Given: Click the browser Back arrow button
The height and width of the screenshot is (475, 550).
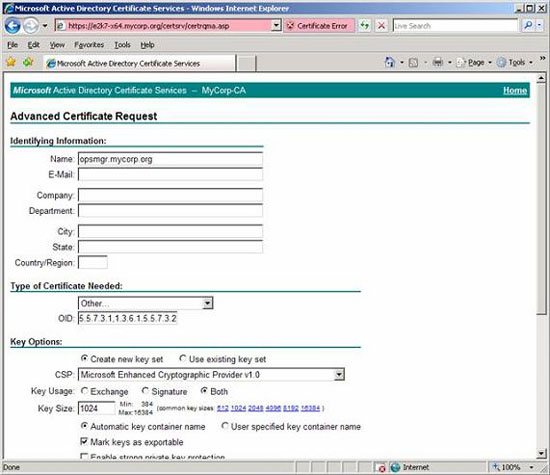Looking at the screenshot, I should click(13, 26).
